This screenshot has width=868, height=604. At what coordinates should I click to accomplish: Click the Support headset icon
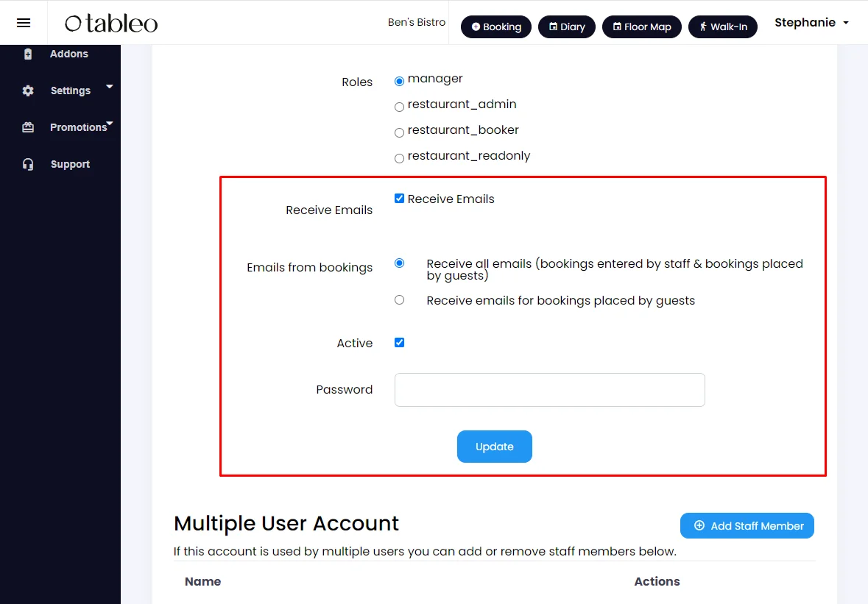pyautogui.click(x=28, y=164)
